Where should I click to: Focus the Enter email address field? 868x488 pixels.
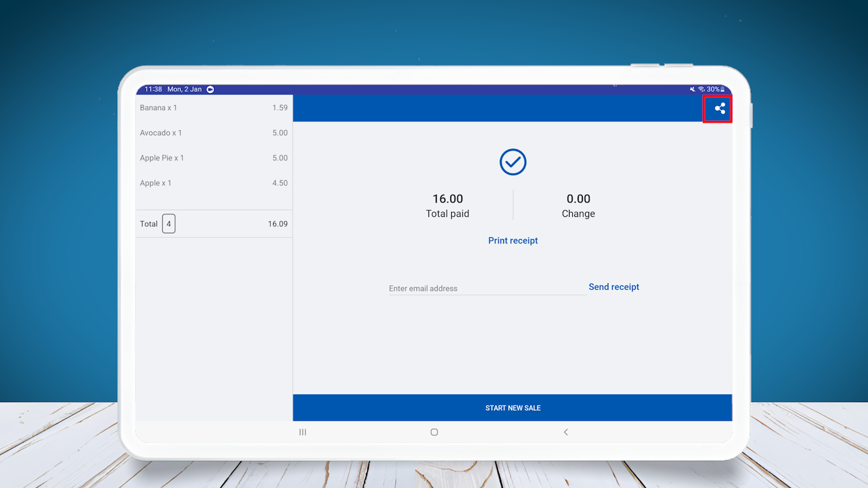(487, 288)
